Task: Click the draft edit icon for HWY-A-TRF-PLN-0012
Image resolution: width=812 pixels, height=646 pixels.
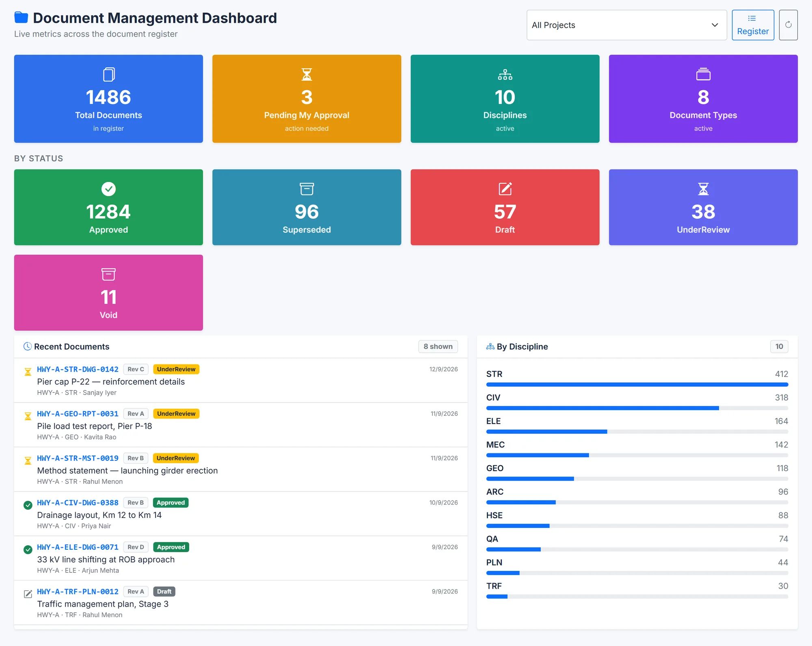Action: pyautogui.click(x=28, y=594)
